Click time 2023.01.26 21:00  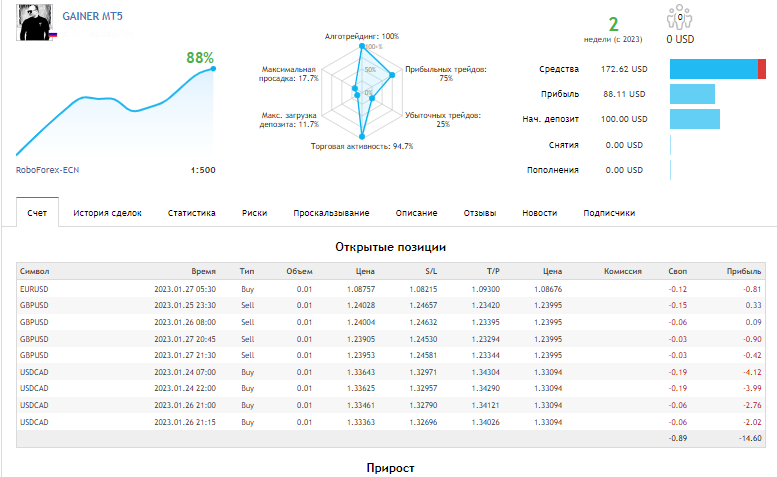click(185, 406)
